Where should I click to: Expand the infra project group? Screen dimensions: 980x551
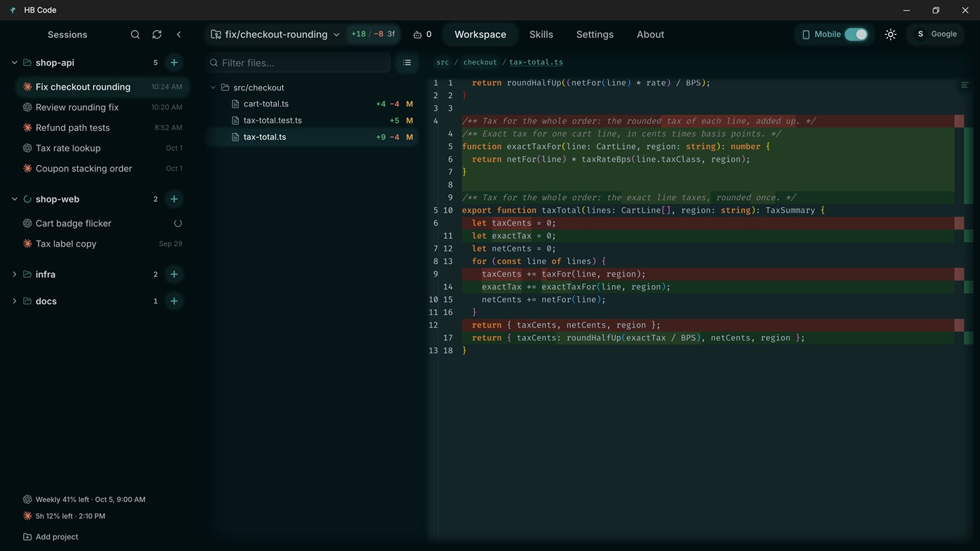(x=15, y=274)
